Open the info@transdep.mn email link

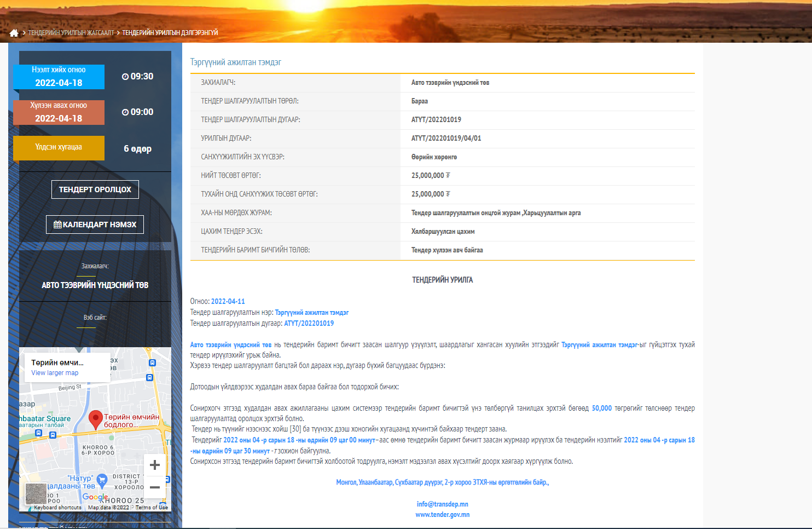[442, 504]
